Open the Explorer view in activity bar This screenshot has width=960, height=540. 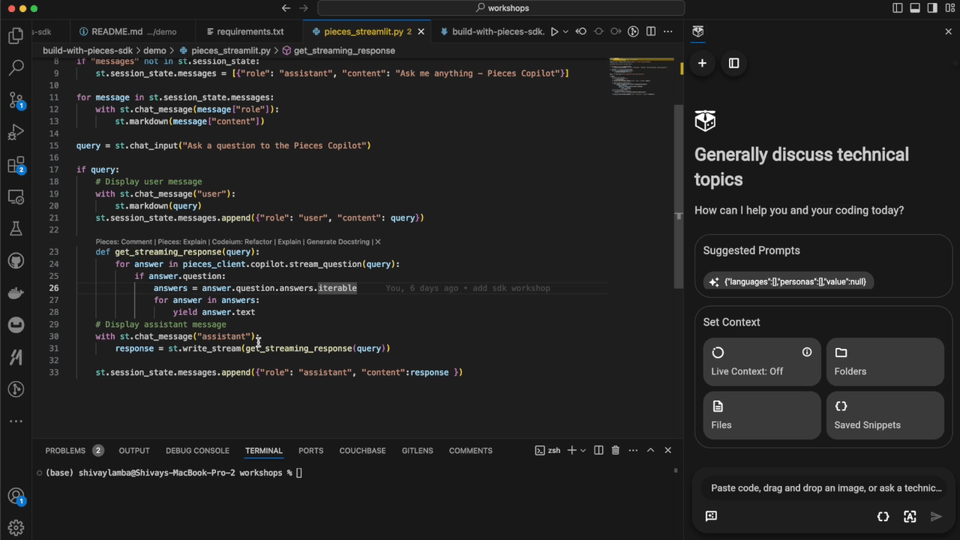click(x=16, y=36)
